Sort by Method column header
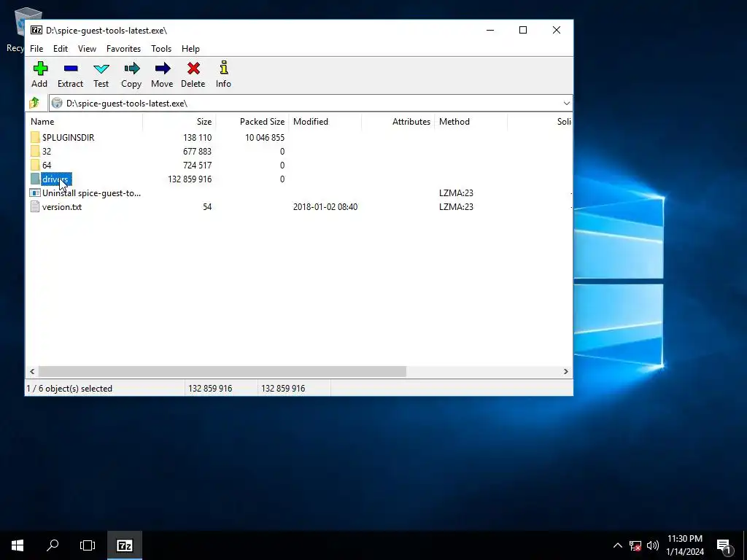This screenshot has width=747, height=560. pos(471,122)
